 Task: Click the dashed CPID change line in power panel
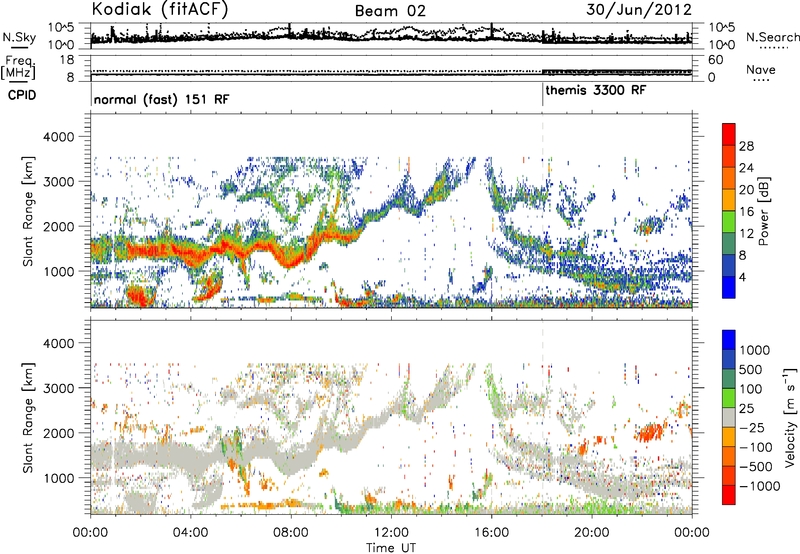[542, 210]
